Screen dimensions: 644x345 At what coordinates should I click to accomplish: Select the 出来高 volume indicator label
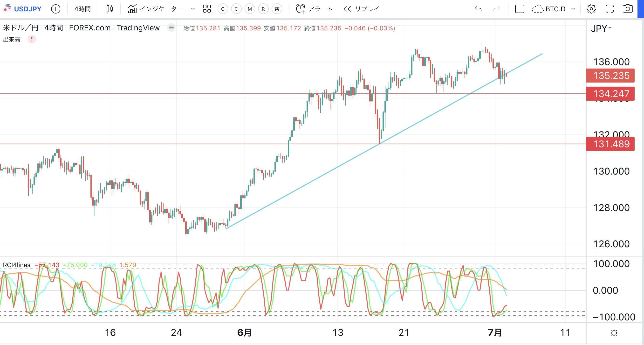pyautogui.click(x=12, y=40)
